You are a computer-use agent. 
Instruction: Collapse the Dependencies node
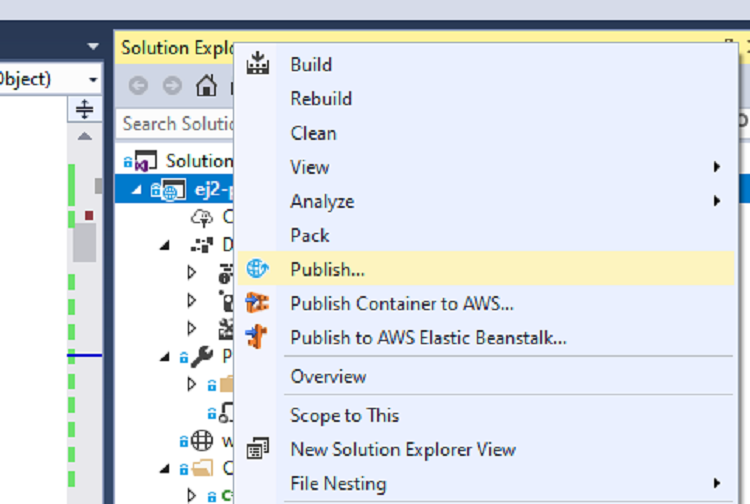165,246
